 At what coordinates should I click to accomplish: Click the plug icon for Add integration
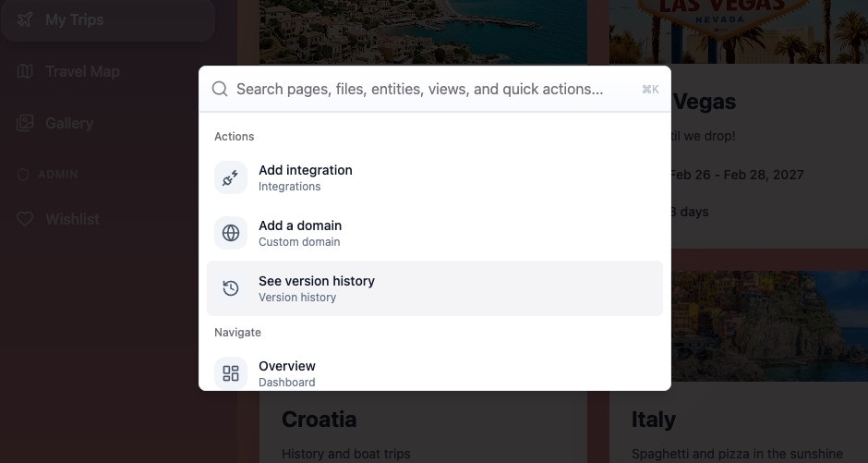pos(231,177)
